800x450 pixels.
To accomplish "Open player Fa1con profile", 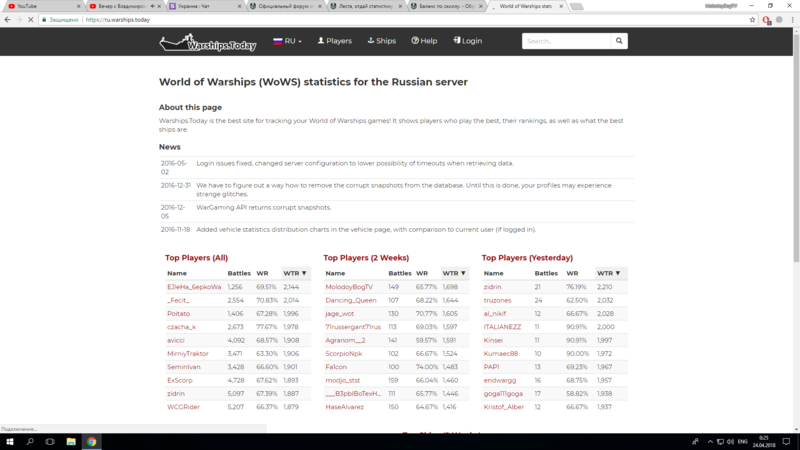I will point(336,367).
